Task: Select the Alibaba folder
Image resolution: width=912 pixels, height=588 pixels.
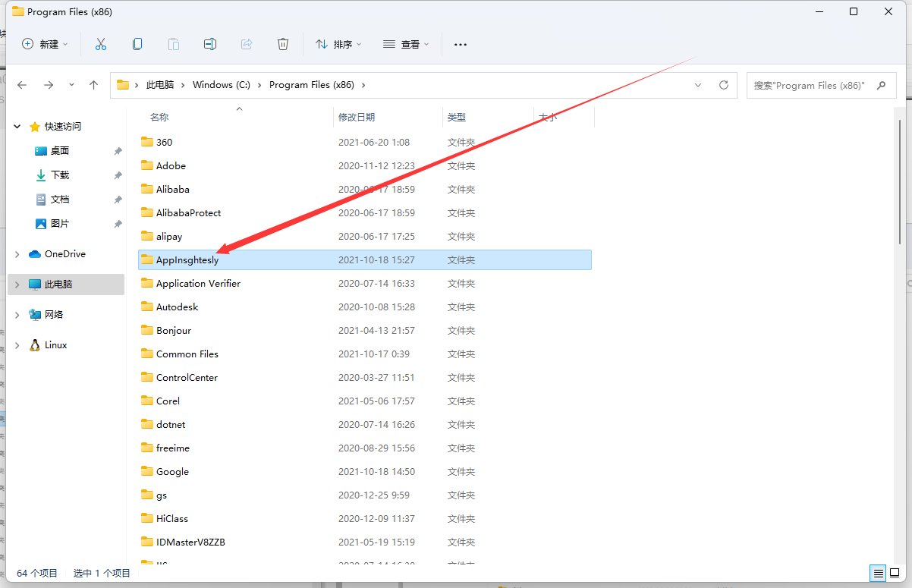Action: click(x=173, y=189)
